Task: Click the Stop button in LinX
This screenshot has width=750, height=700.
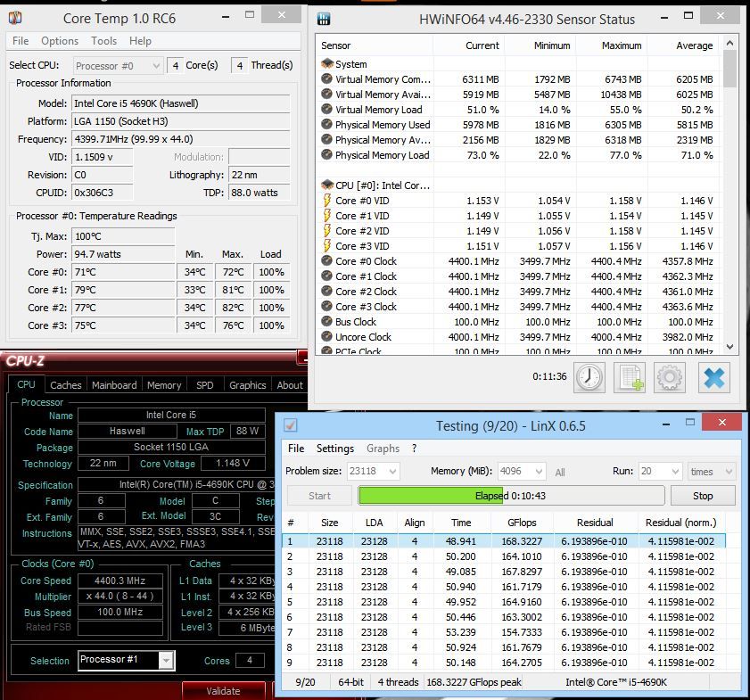Action: [703, 496]
